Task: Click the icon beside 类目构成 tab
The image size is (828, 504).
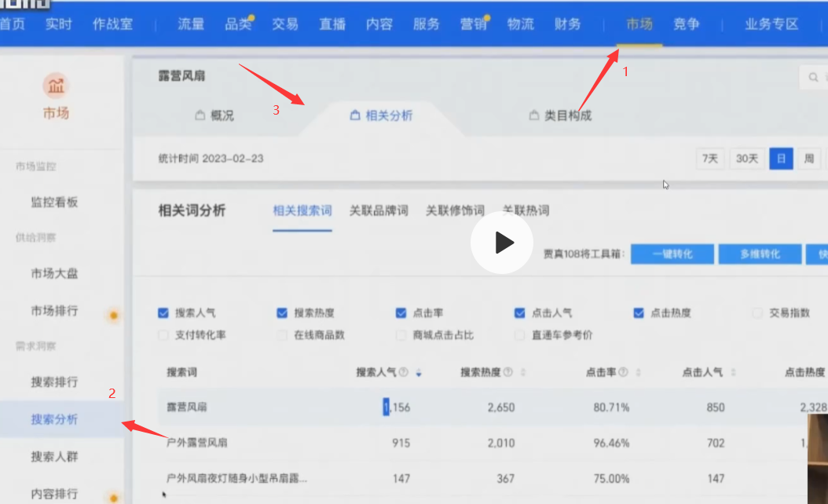Action: click(x=534, y=115)
